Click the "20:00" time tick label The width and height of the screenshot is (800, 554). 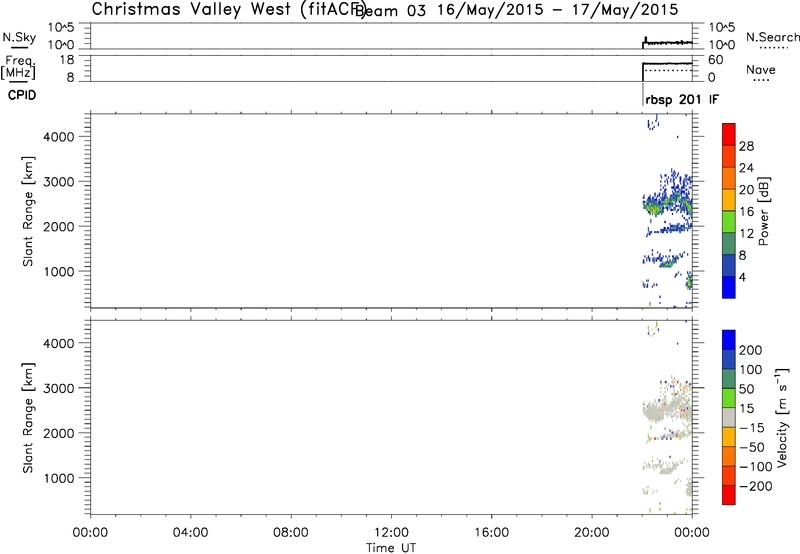(x=592, y=533)
